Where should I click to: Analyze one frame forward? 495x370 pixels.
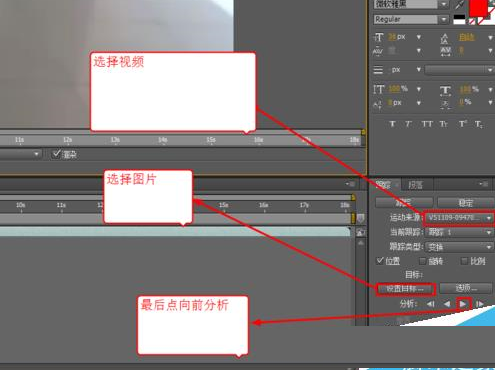[x=480, y=304]
